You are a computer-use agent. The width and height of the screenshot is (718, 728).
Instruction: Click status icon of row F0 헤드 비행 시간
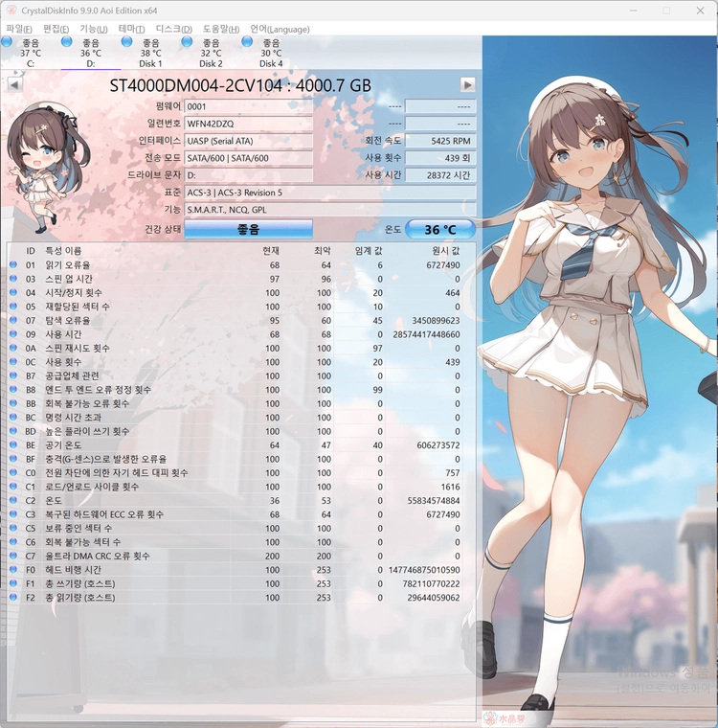[x=13, y=570]
